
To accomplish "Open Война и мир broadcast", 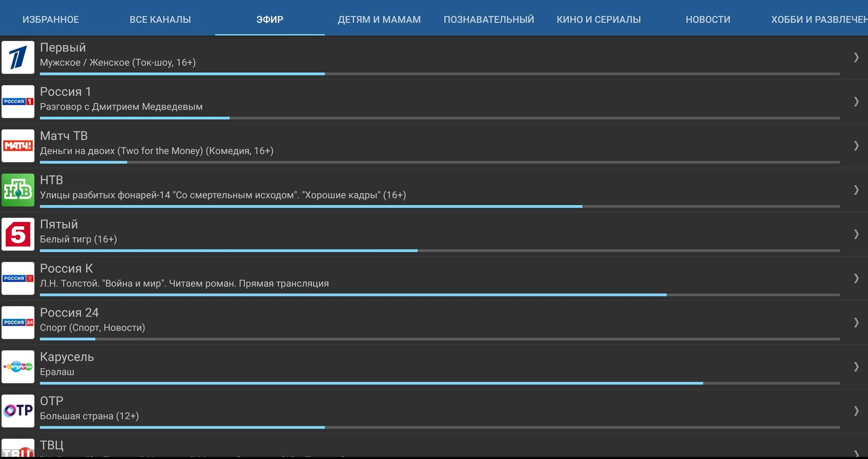I will pos(184,283).
